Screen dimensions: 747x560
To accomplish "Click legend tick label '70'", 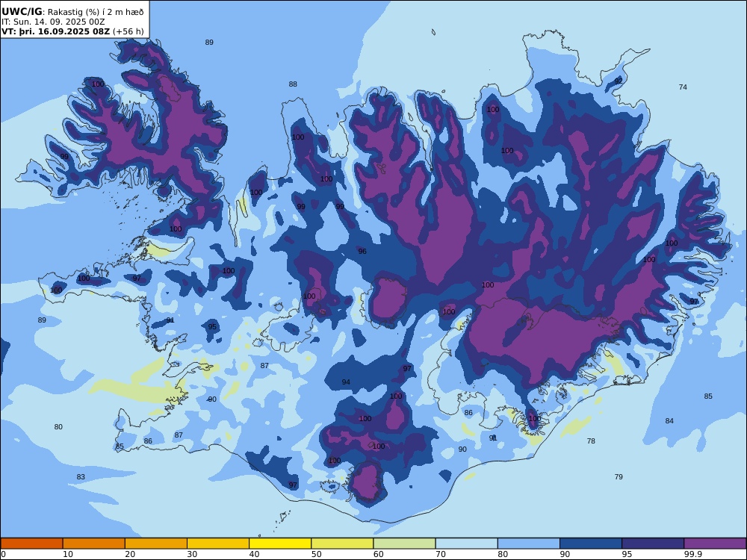I will [441, 554].
